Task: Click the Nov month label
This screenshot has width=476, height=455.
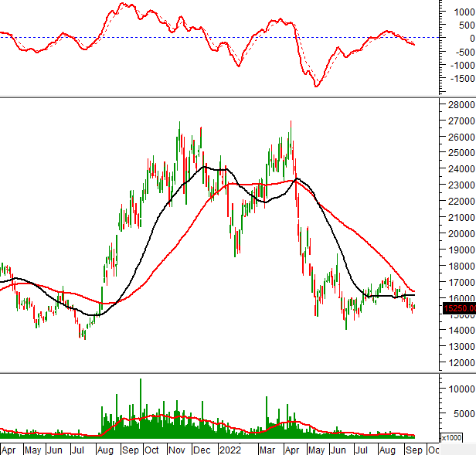Action: coord(177,449)
